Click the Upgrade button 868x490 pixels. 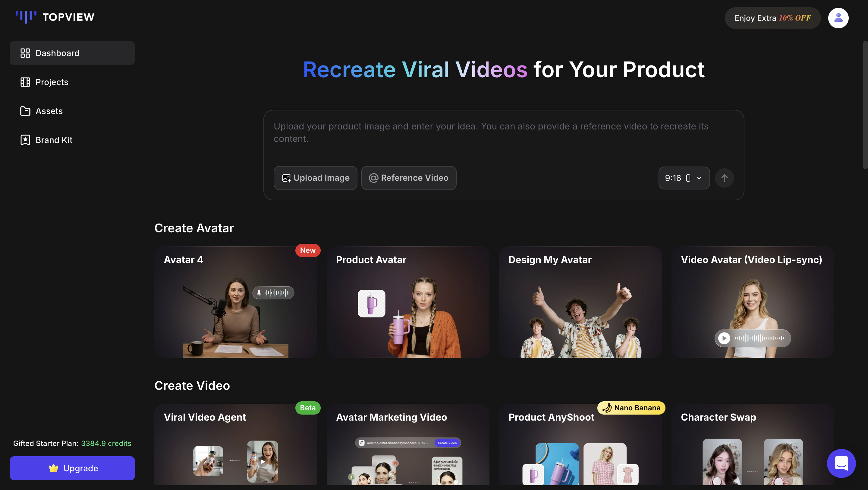[x=72, y=468]
